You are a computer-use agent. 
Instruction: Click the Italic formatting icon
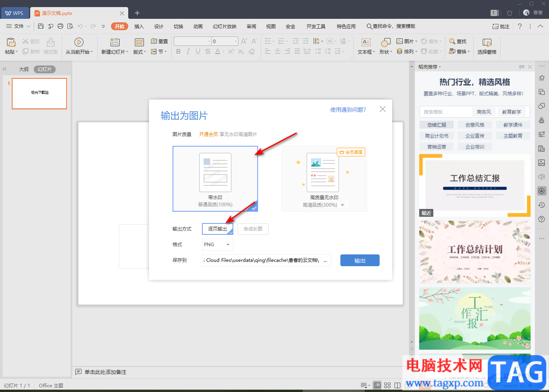(x=188, y=51)
